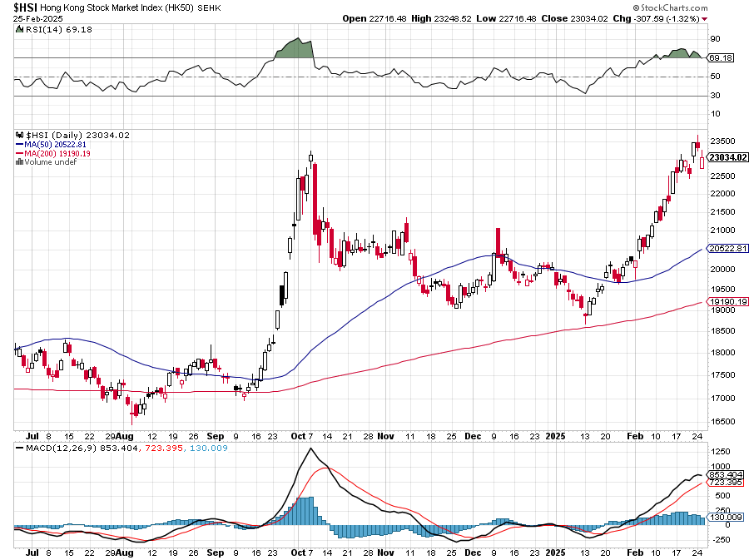The image size is (749, 560).
Task: Click the RSI line icon before RSI(14)
Action: (x=20, y=30)
